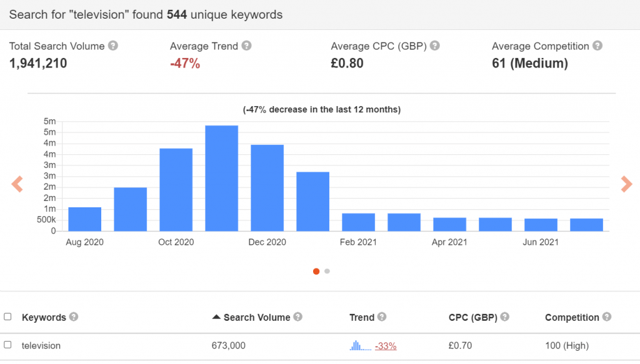The width and height of the screenshot is (640, 364).
Task: Click help icon beside Average CPC (GBP)
Action: pos(435,46)
